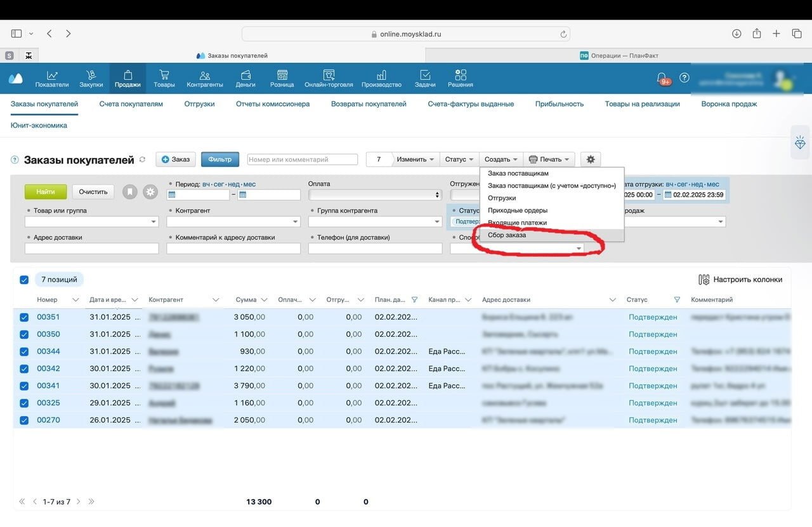Open the Статус dropdown in the toolbar
This screenshot has width=812, height=527.
459,159
